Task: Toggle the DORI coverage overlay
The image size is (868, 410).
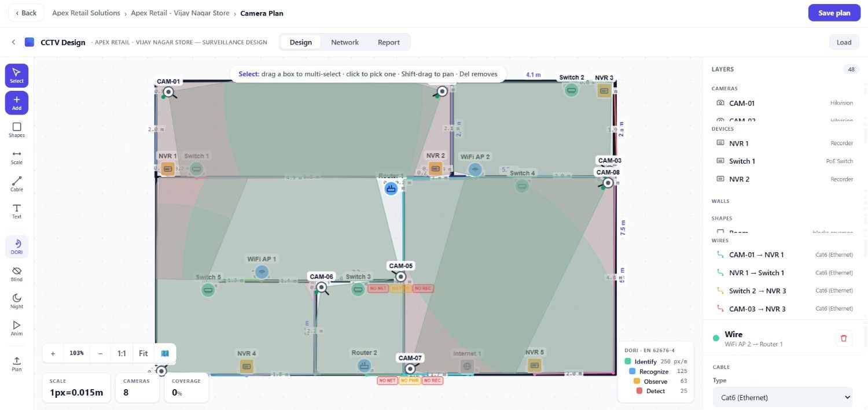Action: click(17, 247)
